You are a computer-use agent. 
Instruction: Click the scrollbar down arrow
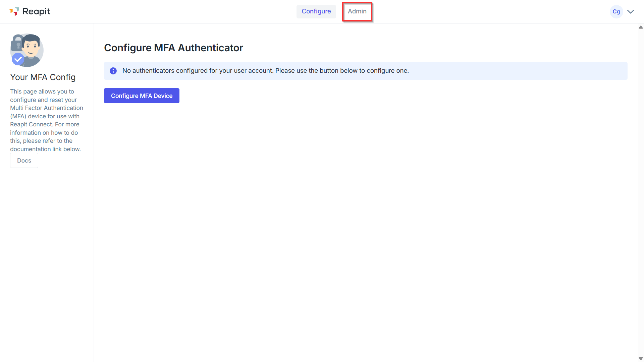click(641, 359)
